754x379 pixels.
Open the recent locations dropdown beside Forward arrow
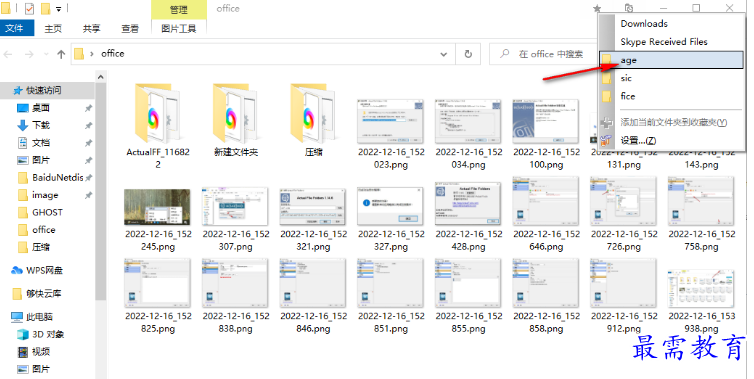pos(46,54)
